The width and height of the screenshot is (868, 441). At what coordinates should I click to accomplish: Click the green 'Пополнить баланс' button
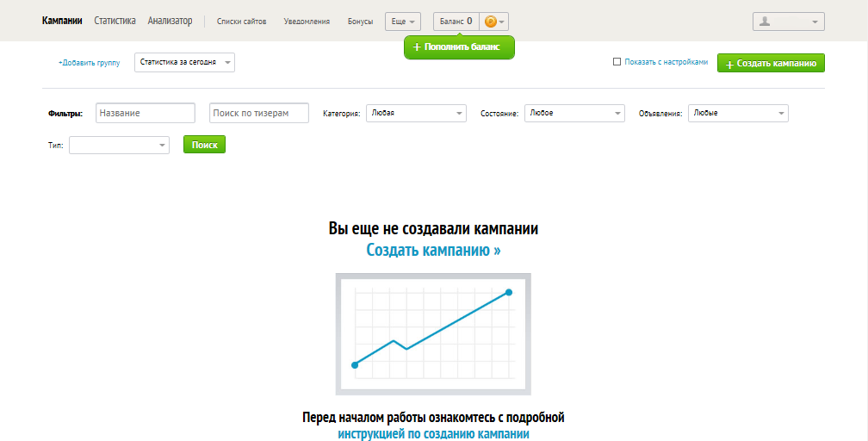pos(460,47)
